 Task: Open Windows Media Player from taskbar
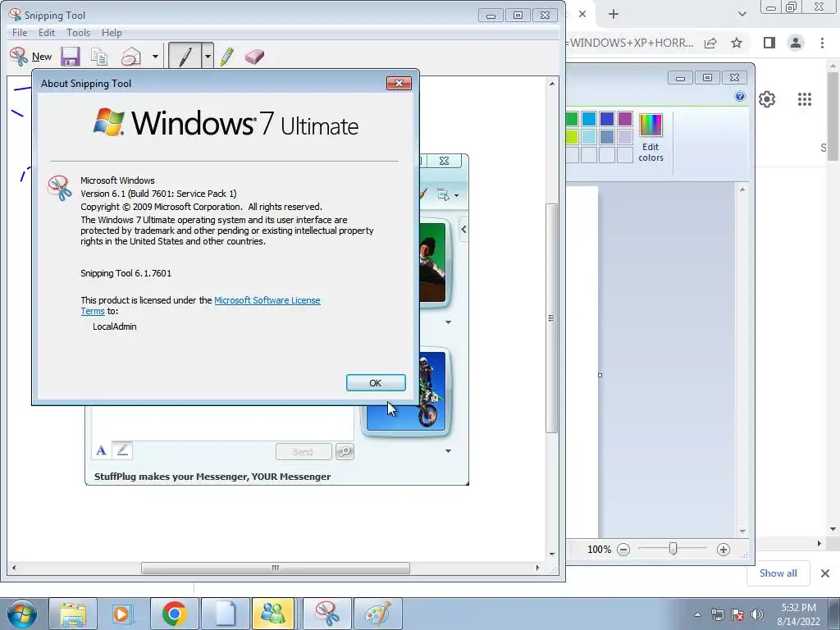coord(123,614)
